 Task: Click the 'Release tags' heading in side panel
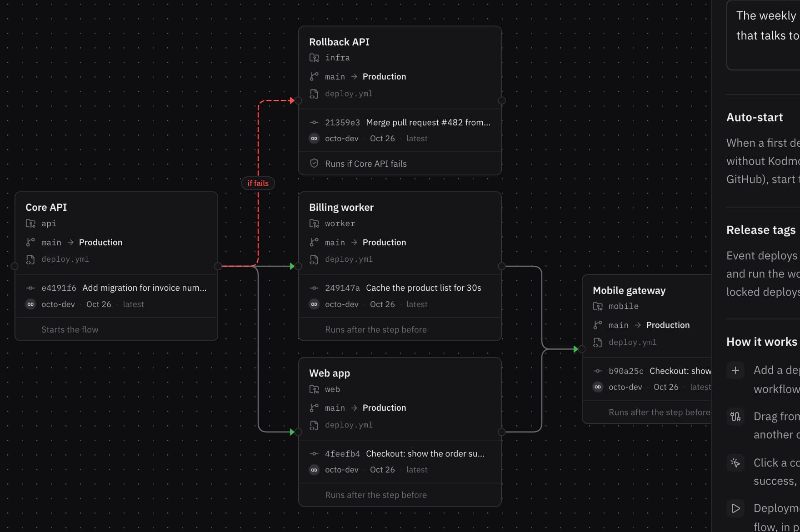(x=761, y=230)
